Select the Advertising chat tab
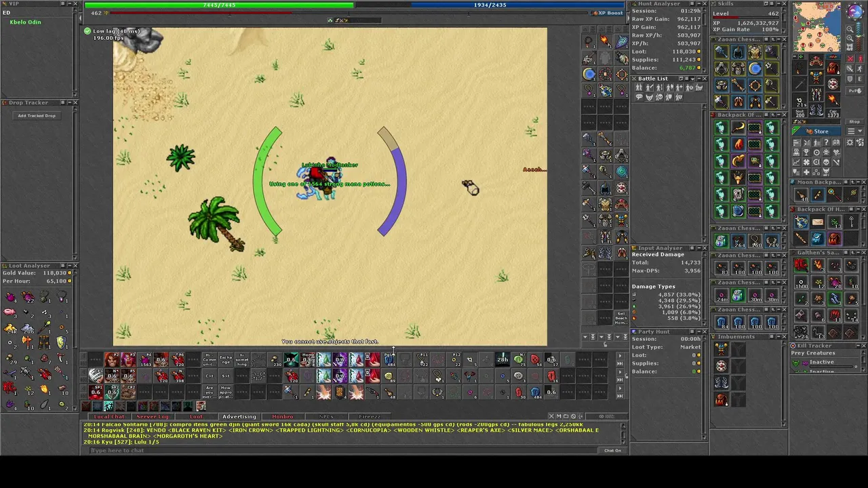The image size is (868, 488). pos(239,416)
